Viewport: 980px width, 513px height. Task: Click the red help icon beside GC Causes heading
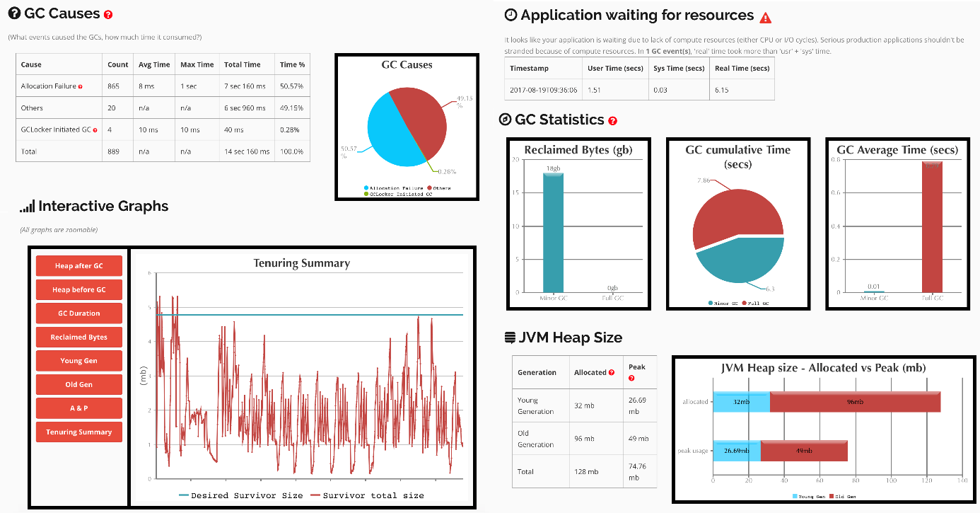point(108,15)
